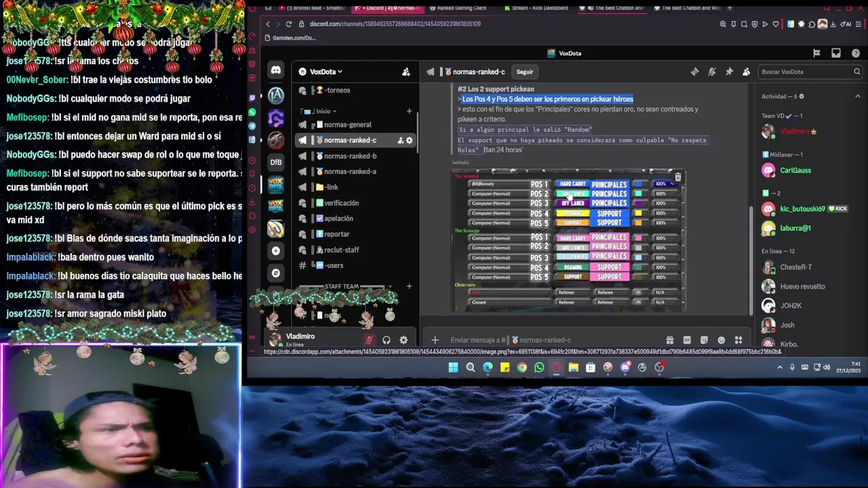Screen dimensions: 868x488
Task: Show hidden system tray icons chevron
Action: click(x=780, y=367)
